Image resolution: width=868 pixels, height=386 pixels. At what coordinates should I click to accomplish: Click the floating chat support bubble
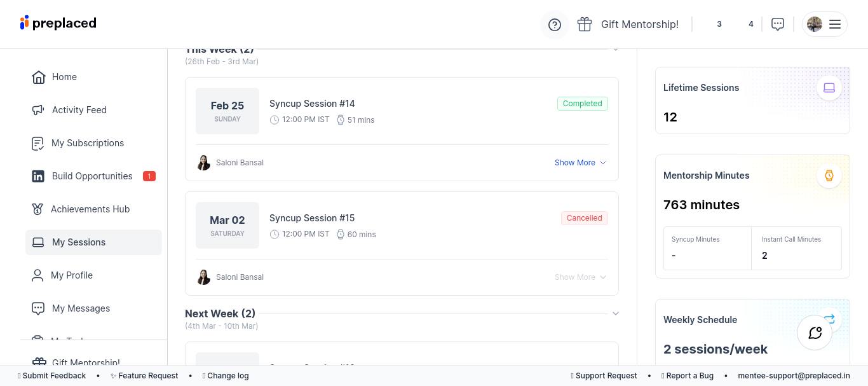[815, 333]
